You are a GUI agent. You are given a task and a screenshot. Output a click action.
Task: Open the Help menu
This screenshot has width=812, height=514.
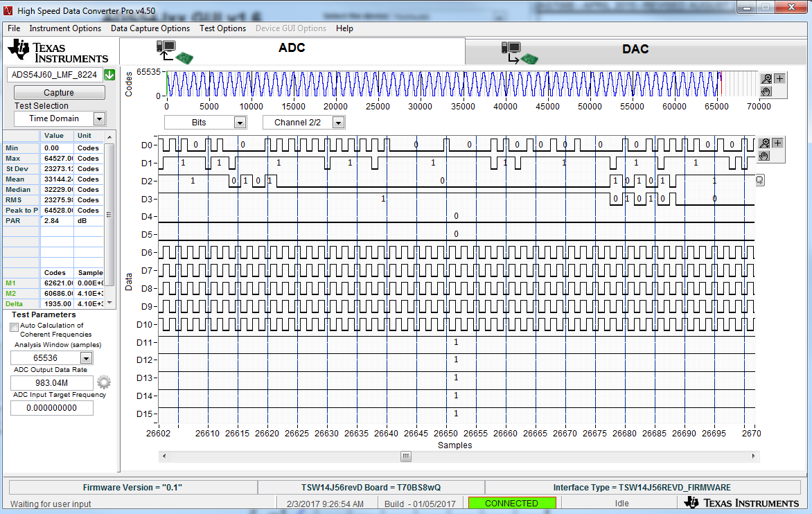coord(344,28)
